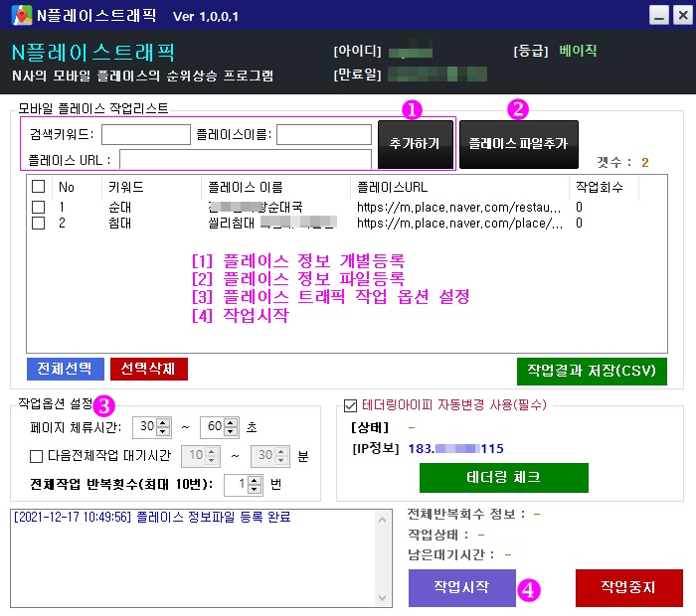This screenshot has width=696, height=616.
Task: Check the box for row 2 침대
Action: [38, 223]
